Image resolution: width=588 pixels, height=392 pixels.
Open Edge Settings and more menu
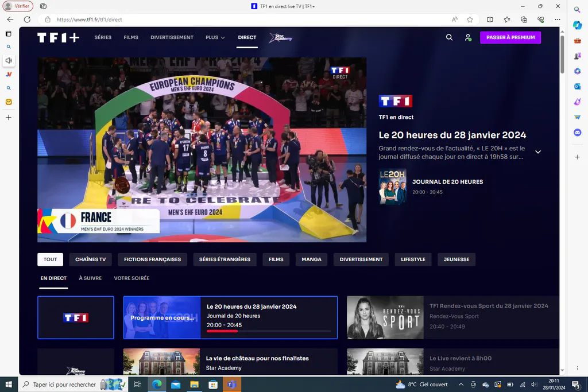click(x=558, y=20)
